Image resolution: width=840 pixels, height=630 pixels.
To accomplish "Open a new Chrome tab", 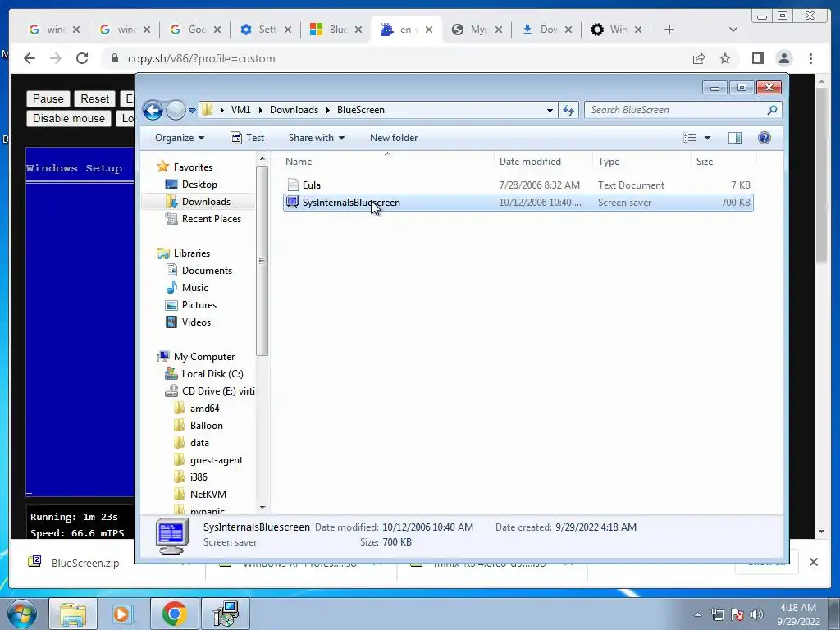I will (x=669, y=30).
